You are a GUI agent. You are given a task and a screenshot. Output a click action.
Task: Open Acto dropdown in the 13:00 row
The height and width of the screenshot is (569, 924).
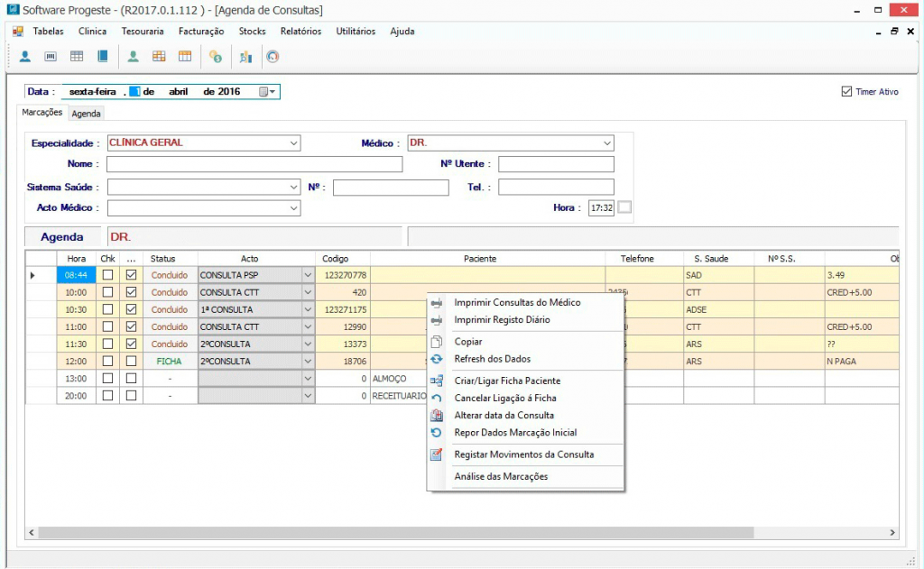click(308, 378)
